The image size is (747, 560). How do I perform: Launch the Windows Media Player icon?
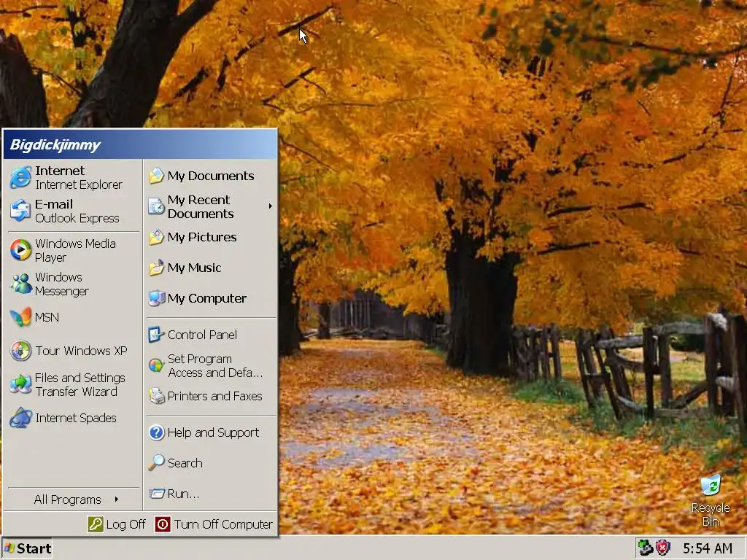tap(20, 250)
